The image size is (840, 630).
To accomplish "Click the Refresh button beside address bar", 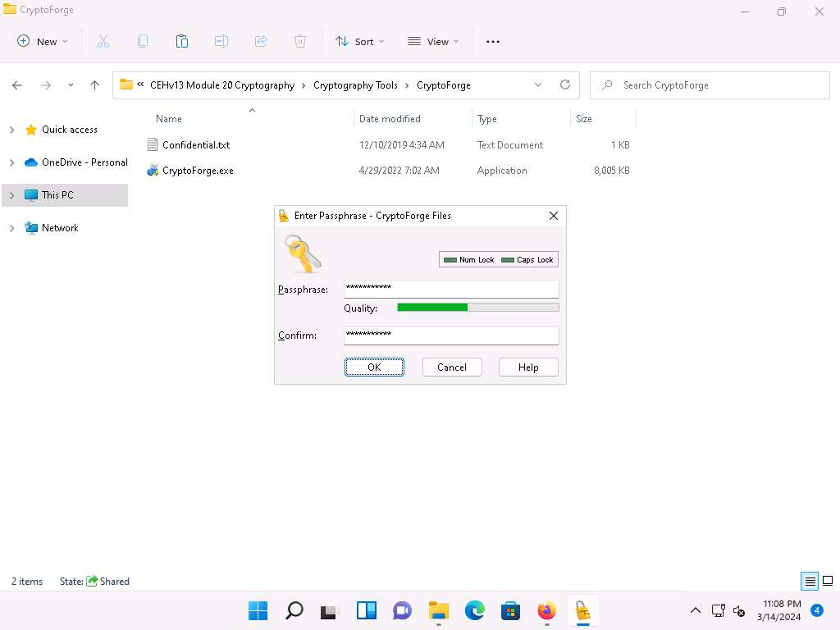I will pos(564,84).
